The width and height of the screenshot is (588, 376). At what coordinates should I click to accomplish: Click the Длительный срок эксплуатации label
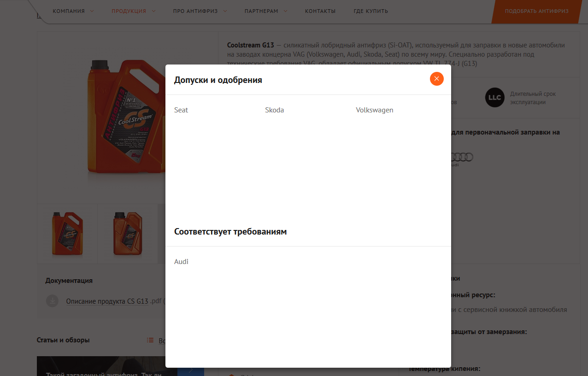[533, 98]
